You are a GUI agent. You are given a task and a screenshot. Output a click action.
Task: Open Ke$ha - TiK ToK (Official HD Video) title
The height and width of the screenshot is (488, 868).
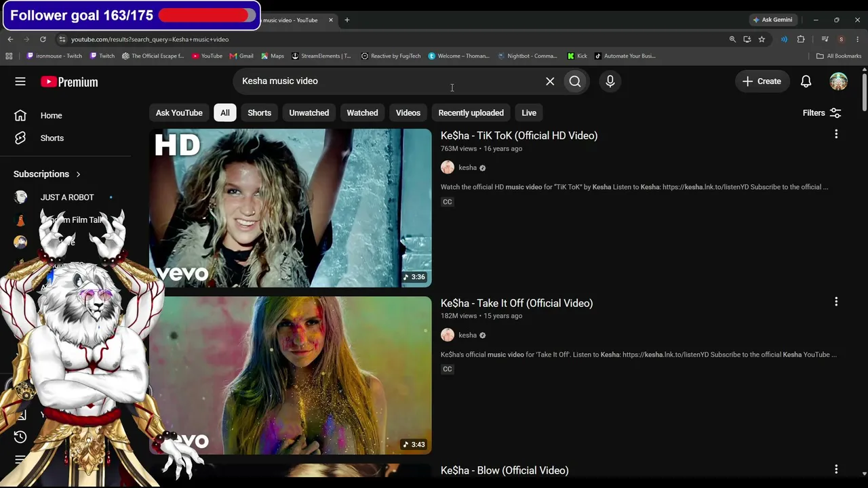(x=519, y=136)
